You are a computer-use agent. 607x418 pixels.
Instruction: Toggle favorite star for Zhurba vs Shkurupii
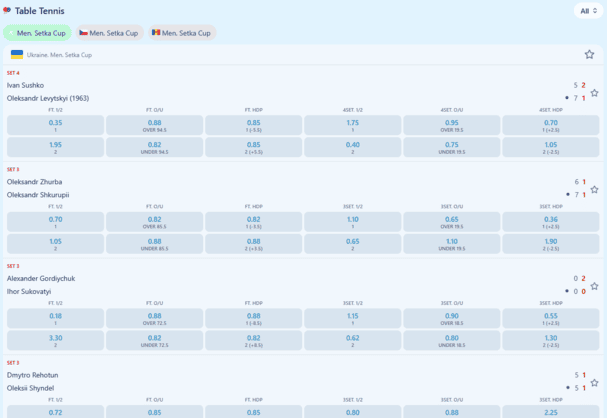click(x=594, y=189)
